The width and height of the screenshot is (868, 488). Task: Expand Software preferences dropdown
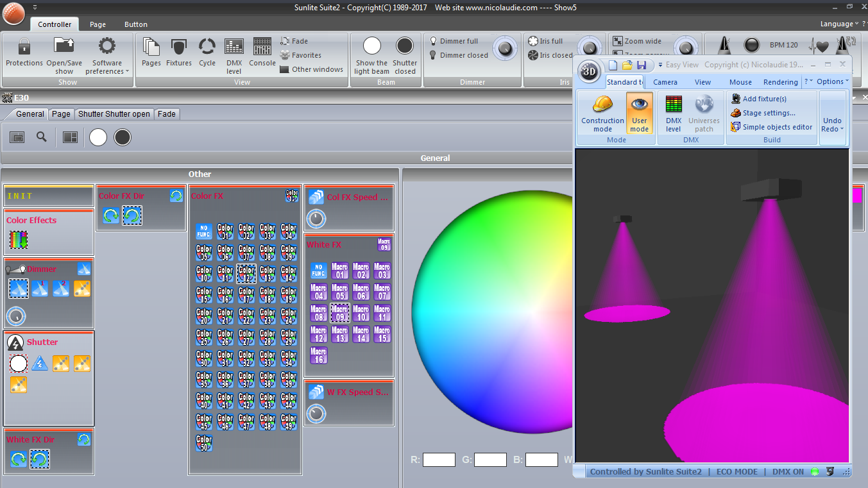click(x=107, y=67)
